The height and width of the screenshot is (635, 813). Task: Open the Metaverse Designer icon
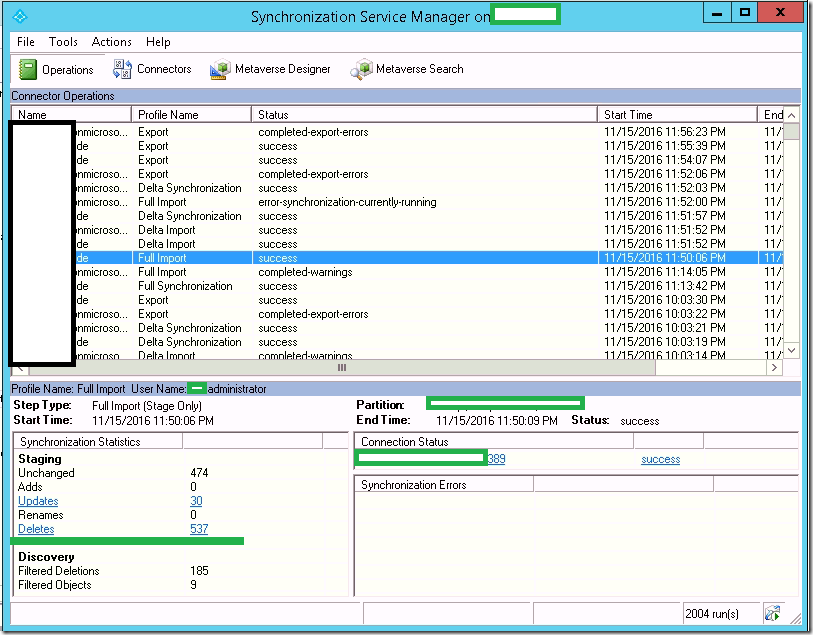pos(220,69)
